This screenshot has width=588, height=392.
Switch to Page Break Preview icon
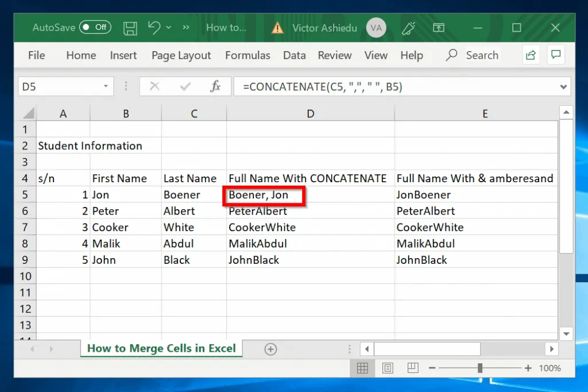click(x=412, y=368)
